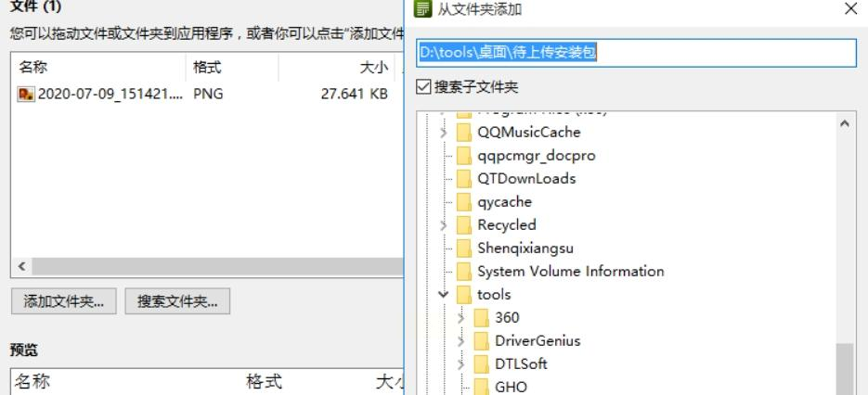Select the QTDownLoads folder icon
The width and height of the screenshot is (868, 395).
tap(463, 179)
